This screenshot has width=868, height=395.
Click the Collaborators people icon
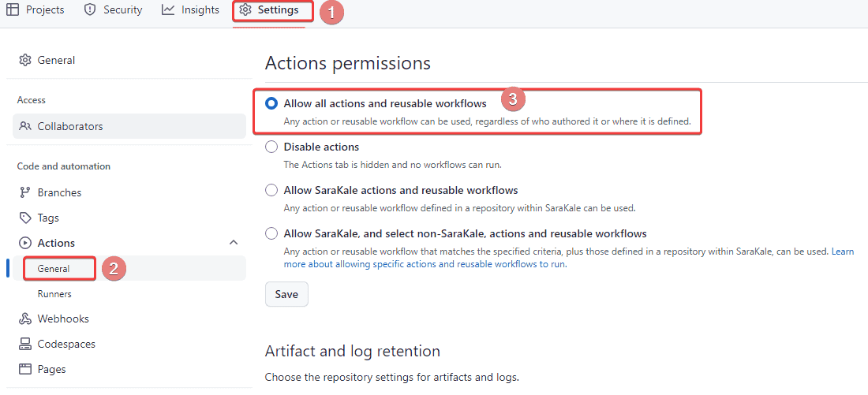pos(25,126)
